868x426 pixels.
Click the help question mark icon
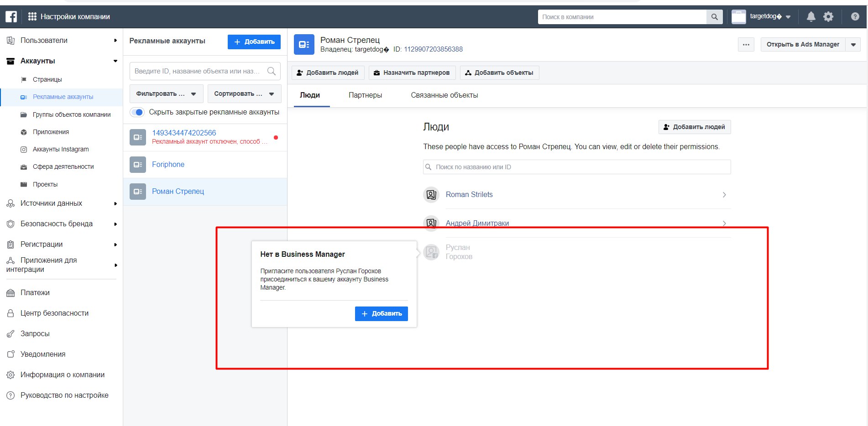click(x=855, y=17)
